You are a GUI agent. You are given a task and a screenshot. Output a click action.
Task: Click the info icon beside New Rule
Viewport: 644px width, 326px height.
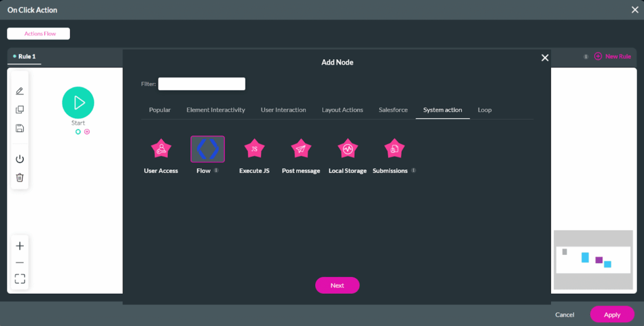(x=586, y=56)
